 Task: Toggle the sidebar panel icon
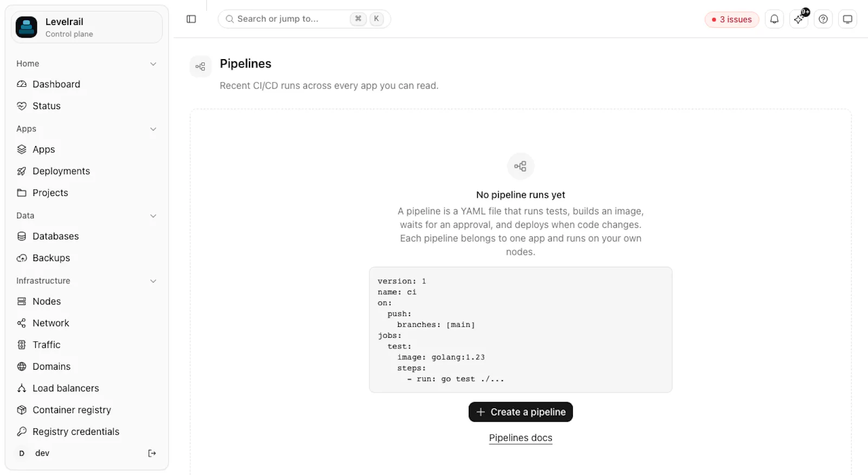(x=191, y=19)
